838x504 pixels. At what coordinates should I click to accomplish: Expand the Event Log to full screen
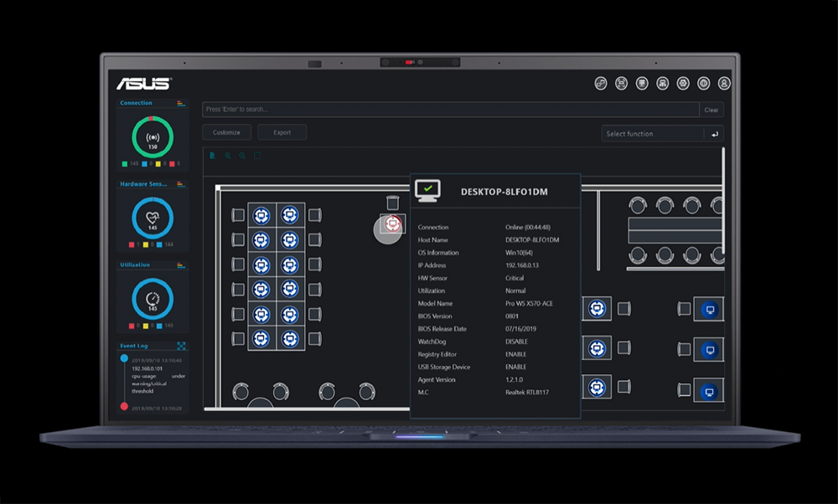181,345
